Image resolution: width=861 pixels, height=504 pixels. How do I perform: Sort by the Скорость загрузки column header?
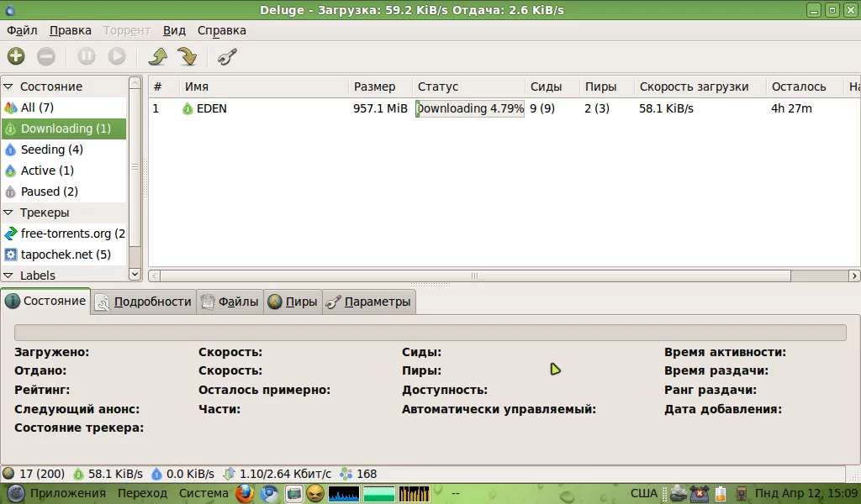pos(700,87)
